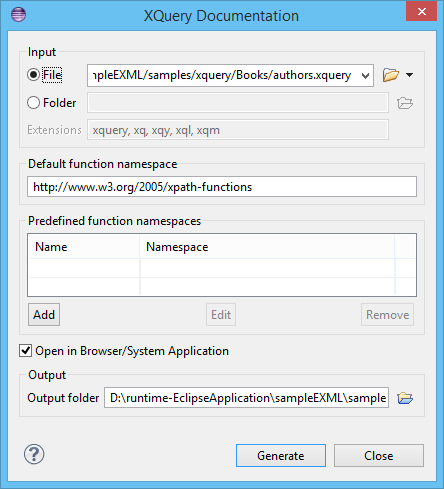Screen dimensions: 444x489
Task: Click the Extensions text field
Action: [238, 130]
